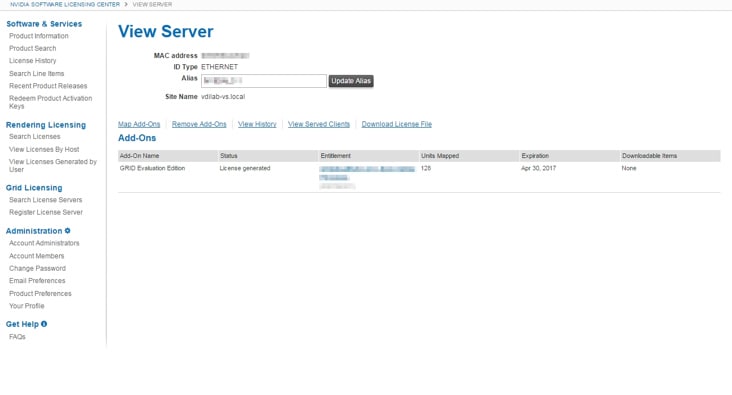Focus the Alias input field
This screenshot has height=395, width=732.
(264, 81)
